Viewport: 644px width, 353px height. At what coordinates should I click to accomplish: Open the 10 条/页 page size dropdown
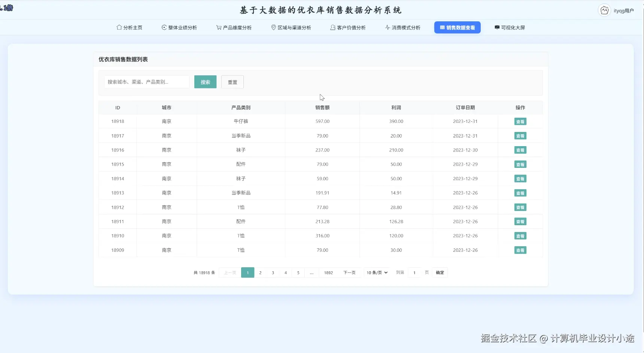coord(377,272)
